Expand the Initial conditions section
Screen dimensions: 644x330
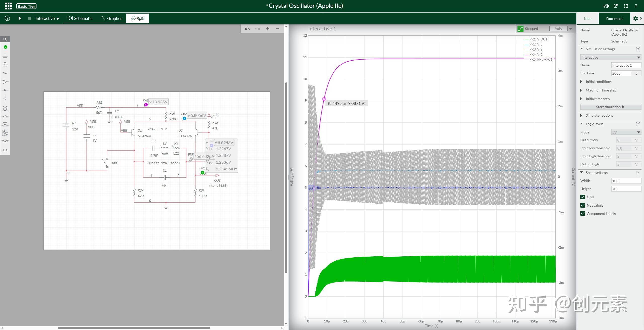click(598, 82)
